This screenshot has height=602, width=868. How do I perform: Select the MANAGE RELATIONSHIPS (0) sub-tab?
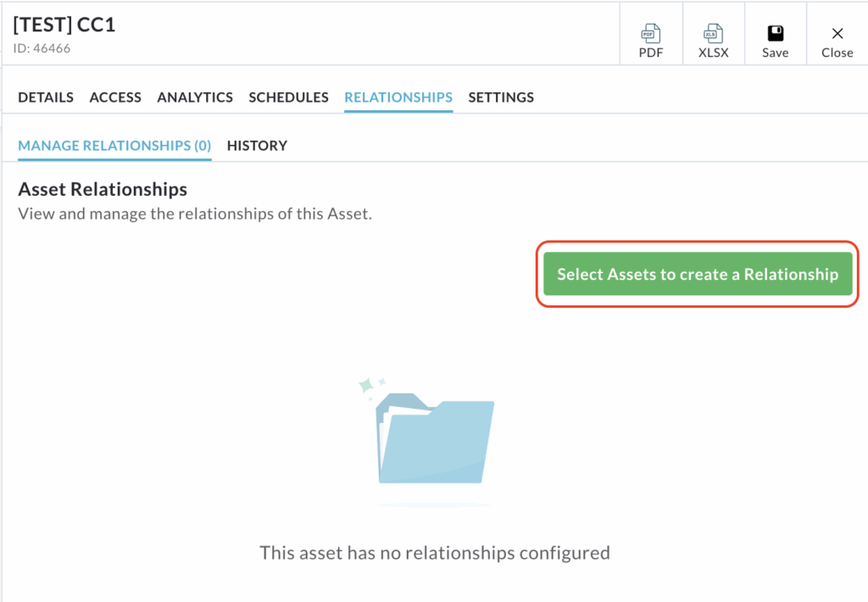click(114, 146)
